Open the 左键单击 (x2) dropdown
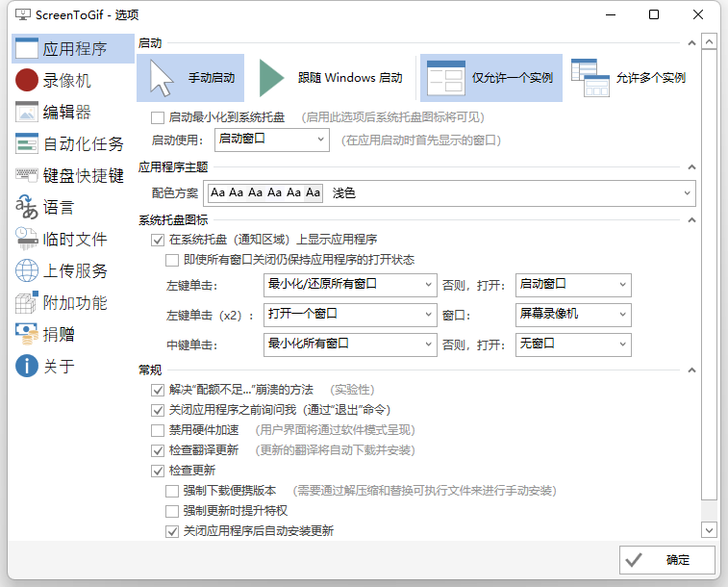 350,315
